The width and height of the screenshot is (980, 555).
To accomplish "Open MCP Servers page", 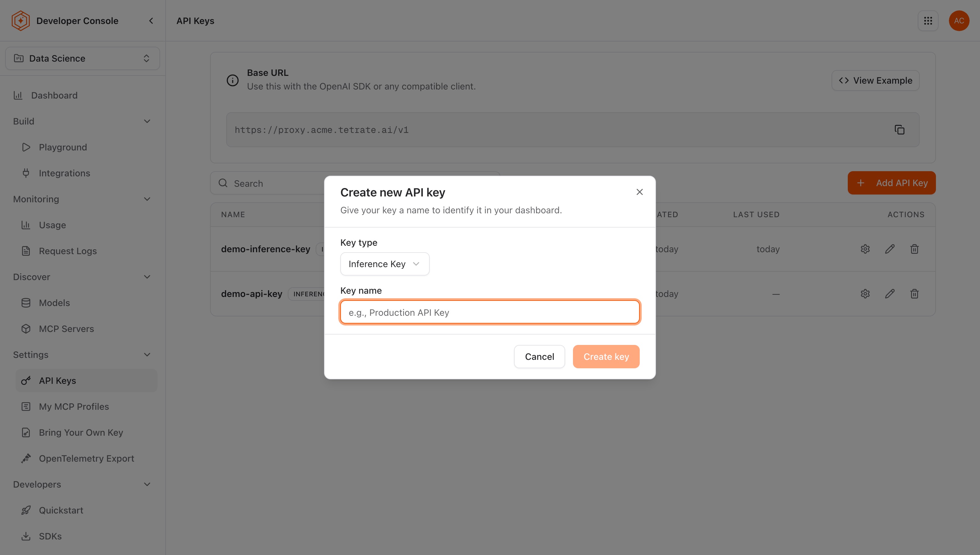I will 86,329.
